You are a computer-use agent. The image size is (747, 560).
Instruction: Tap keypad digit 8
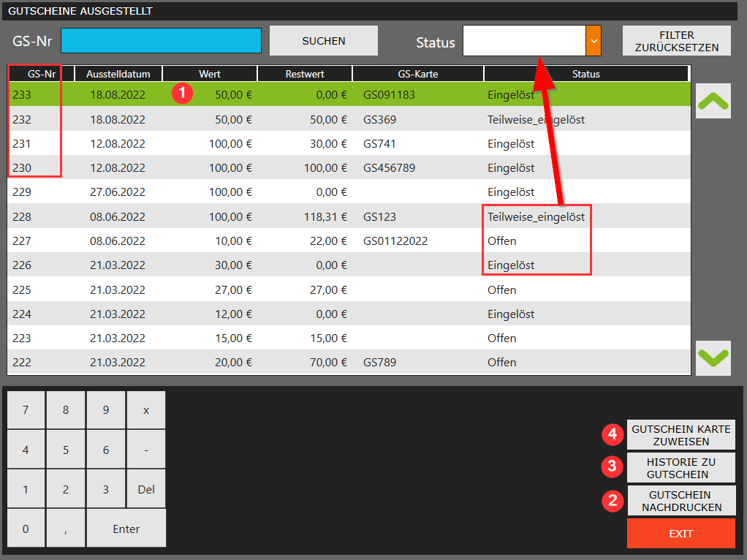point(66,410)
